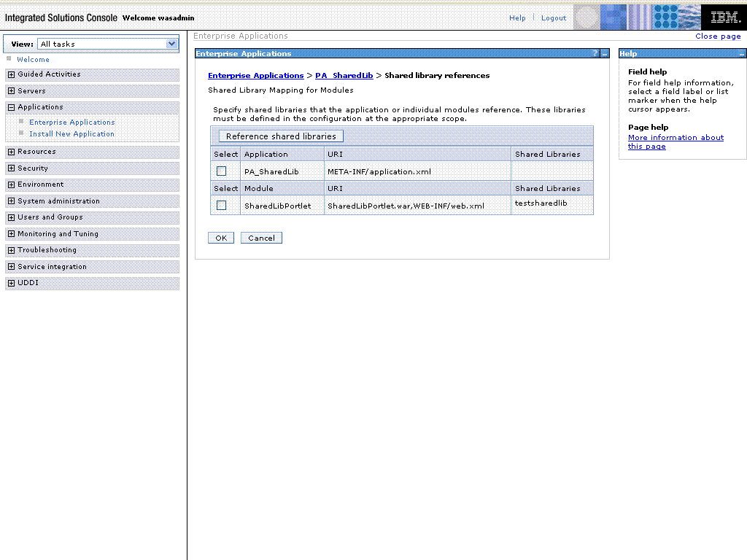The height and width of the screenshot is (560, 747).
Task: Click the Reference shared libraries button
Action: [281, 136]
